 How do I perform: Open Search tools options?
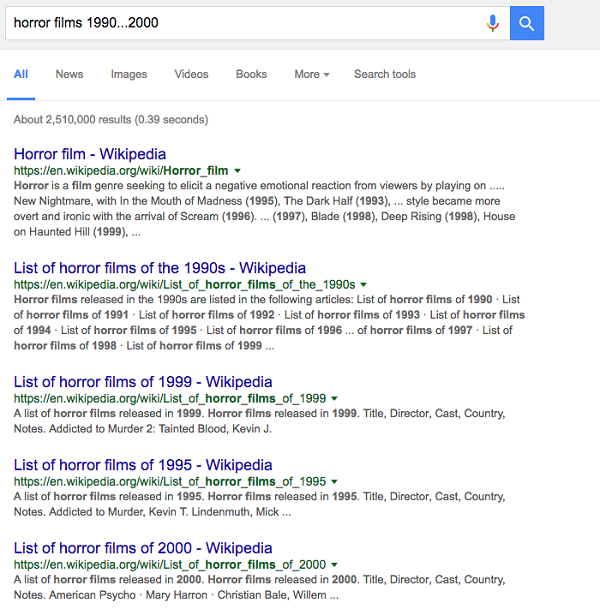coord(384,74)
